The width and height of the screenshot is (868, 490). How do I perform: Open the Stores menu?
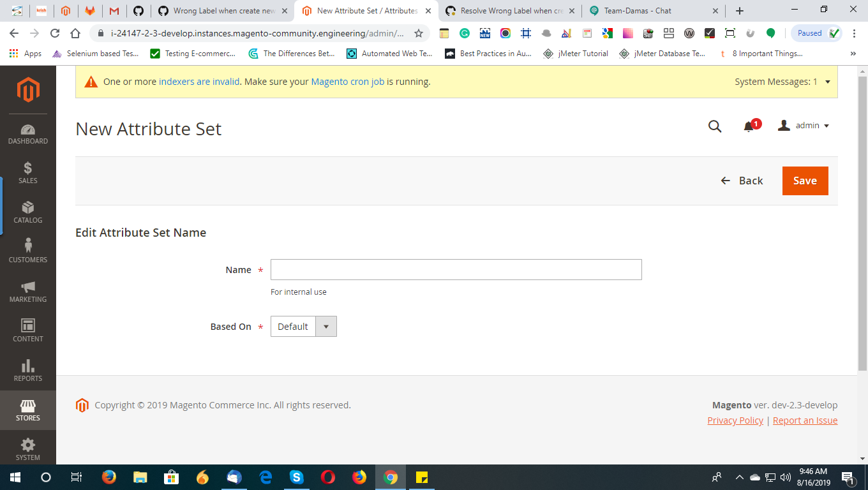tap(27, 411)
